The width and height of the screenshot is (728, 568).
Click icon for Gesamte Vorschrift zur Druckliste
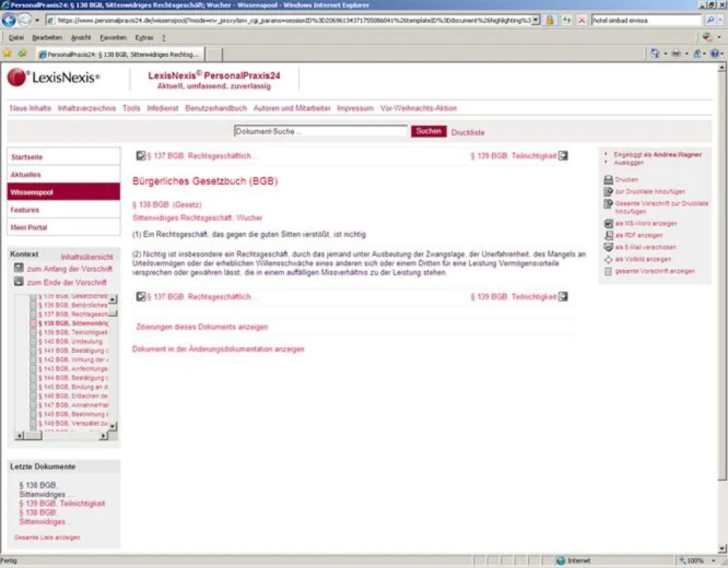pyautogui.click(x=608, y=204)
